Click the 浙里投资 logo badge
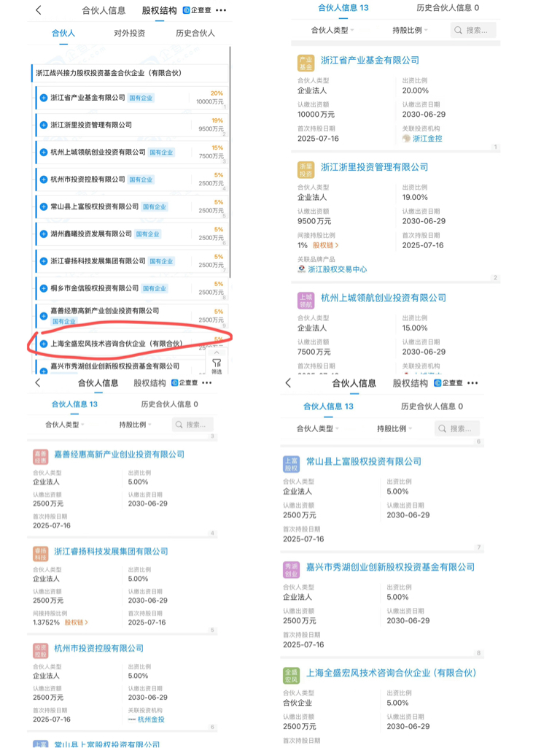 (x=306, y=170)
